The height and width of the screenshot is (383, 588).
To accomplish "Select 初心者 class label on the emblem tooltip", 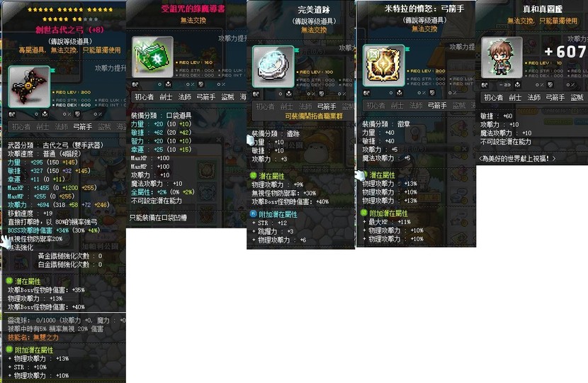I will (375, 106).
